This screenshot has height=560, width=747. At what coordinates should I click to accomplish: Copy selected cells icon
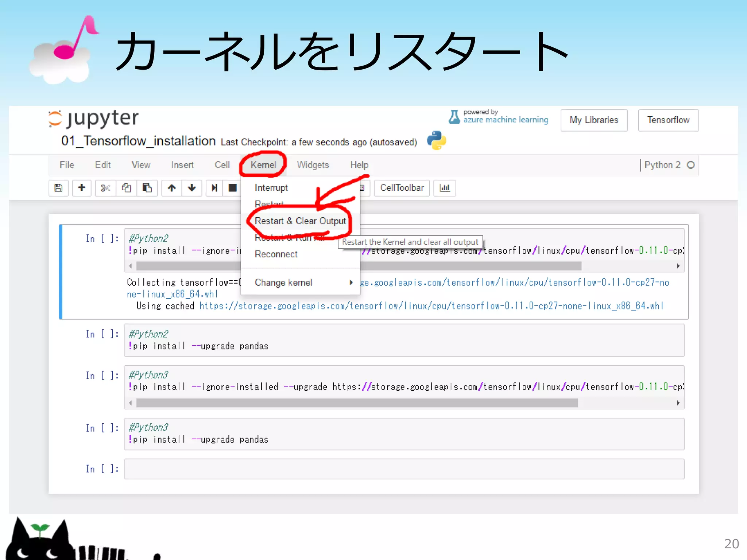pos(126,188)
